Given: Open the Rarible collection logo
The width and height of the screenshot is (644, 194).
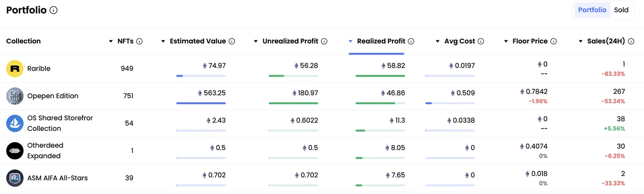Looking at the screenshot, I should click(x=15, y=69).
